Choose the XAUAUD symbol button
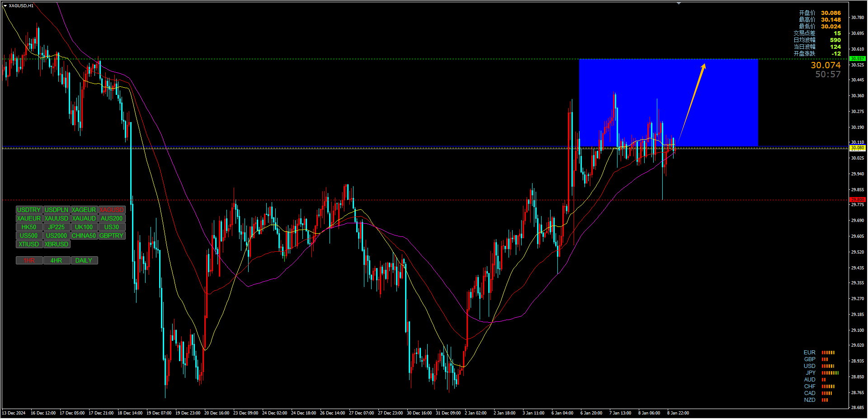The image size is (868, 419). 84,219
